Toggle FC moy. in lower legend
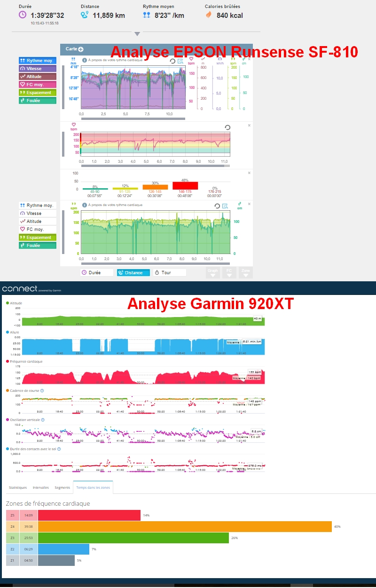This screenshot has width=376, height=588. click(x=38, y=230)
